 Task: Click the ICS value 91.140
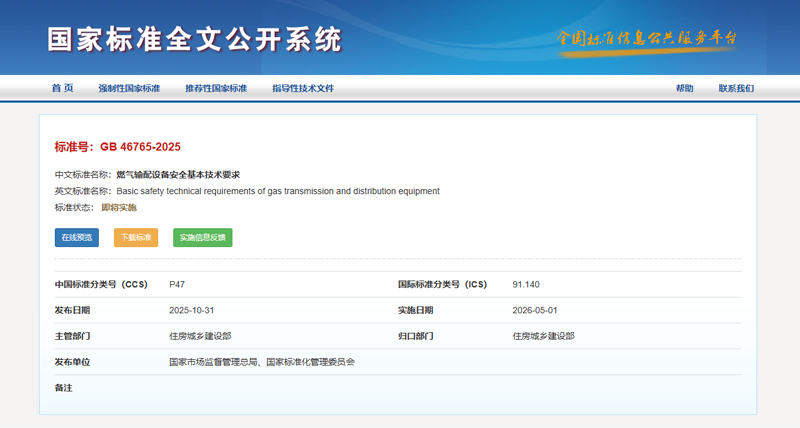(526, 285)
